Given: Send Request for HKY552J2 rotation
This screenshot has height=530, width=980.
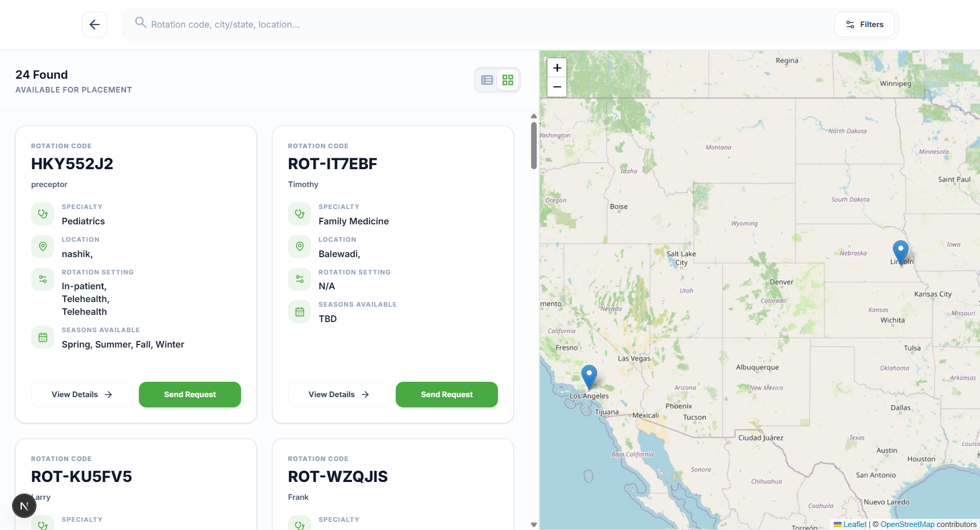Looking at the screenshot, I should point(190,395).
